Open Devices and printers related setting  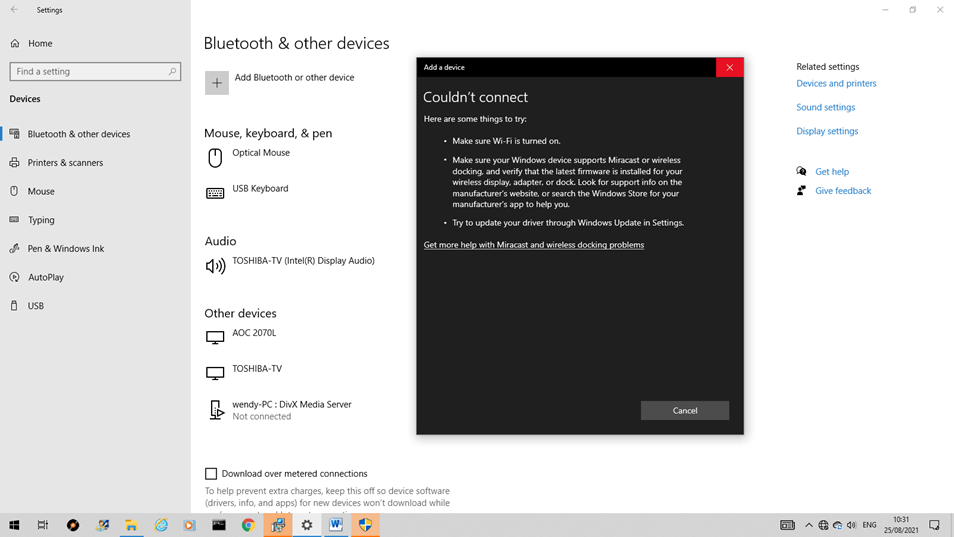(x=836, y=83)
